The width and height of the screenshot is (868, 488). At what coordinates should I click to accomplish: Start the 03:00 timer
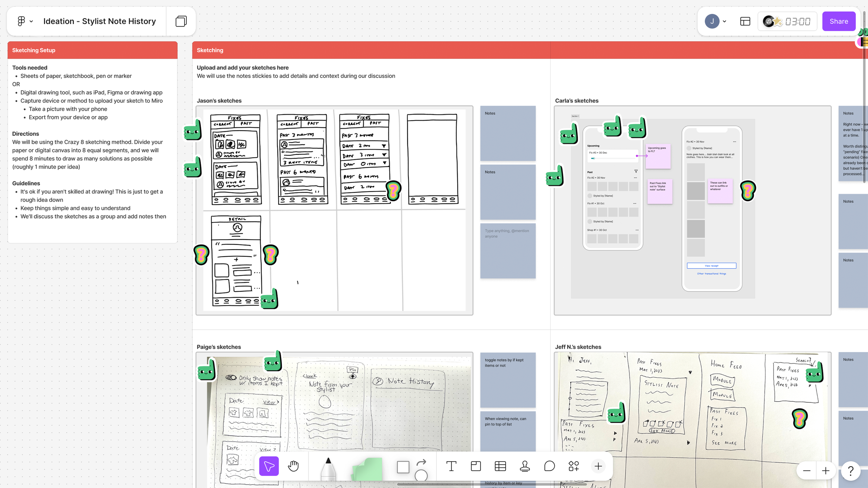[x=798, y=22]
